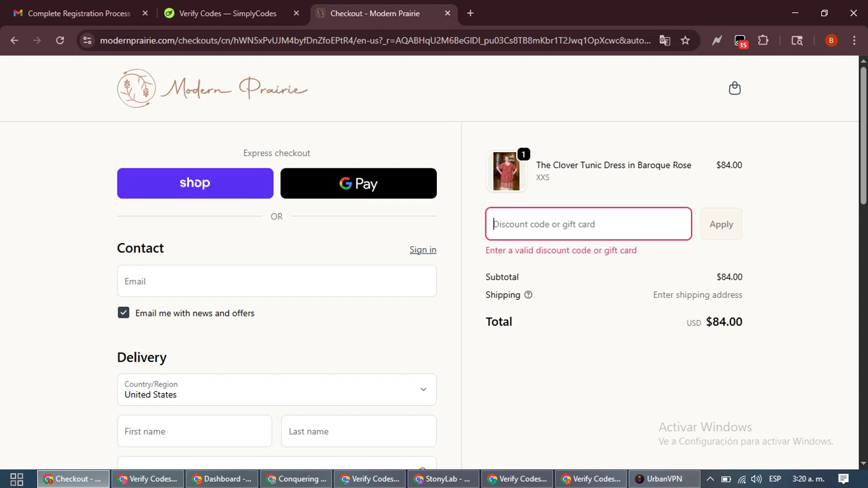
Task: Reload the checkout page
Action: (x=60, y=41)
